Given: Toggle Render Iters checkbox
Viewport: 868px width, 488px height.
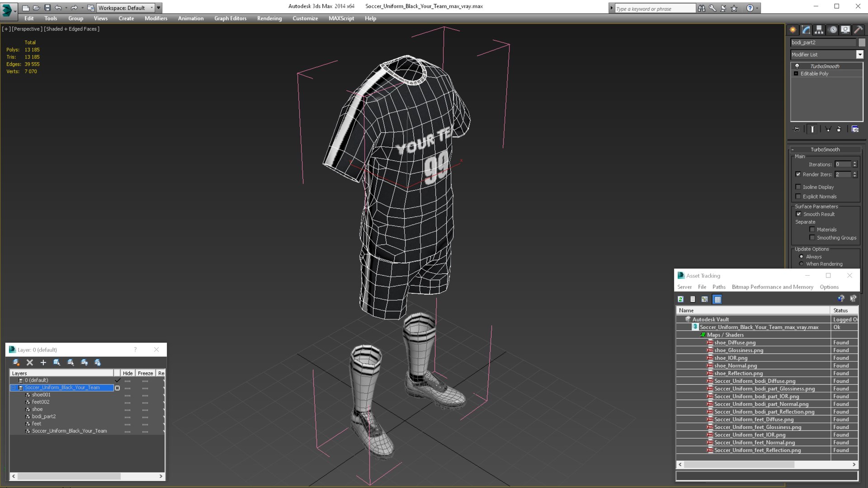Looking at the screenshot, I should pyautogui.click(x=798, y=174).
